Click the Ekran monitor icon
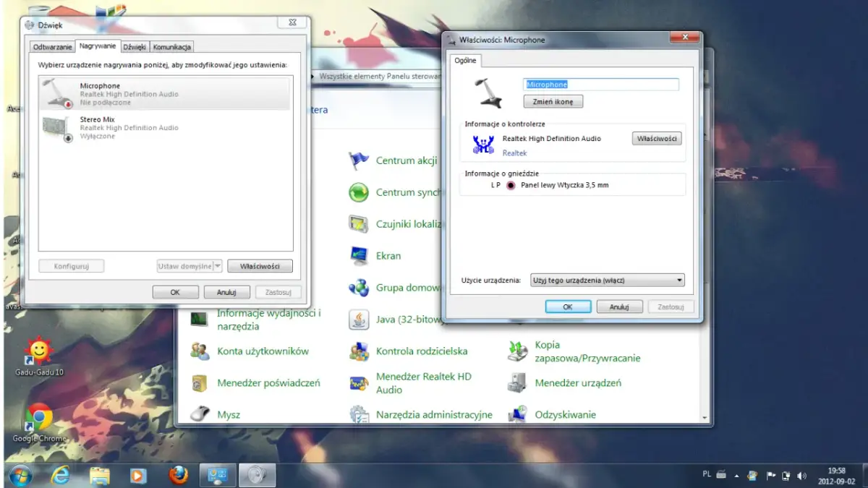The height and width of the screenshot is (488, 868). click(x=359, y=256)
